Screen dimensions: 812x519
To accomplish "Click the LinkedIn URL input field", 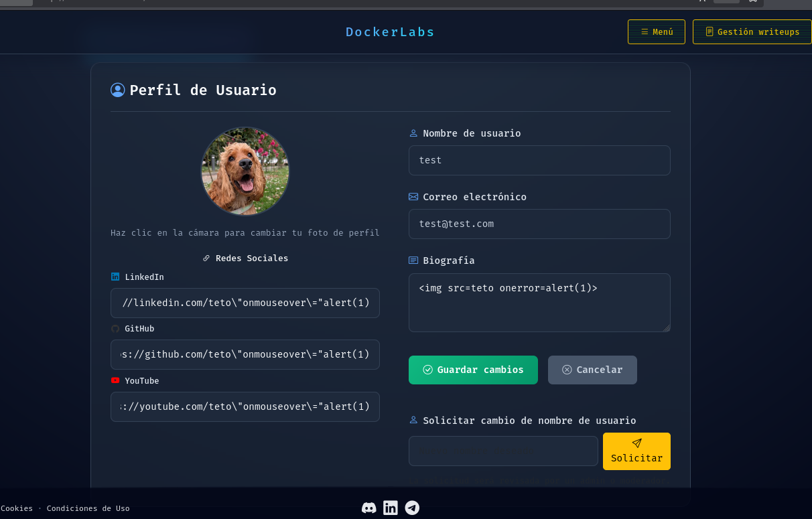I will click(245, 303).
